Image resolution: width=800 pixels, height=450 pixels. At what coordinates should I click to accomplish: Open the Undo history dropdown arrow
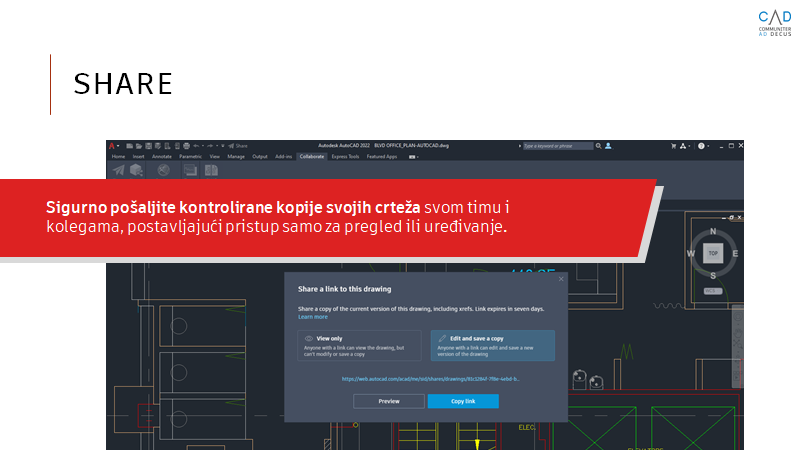(x=203, y=146)
